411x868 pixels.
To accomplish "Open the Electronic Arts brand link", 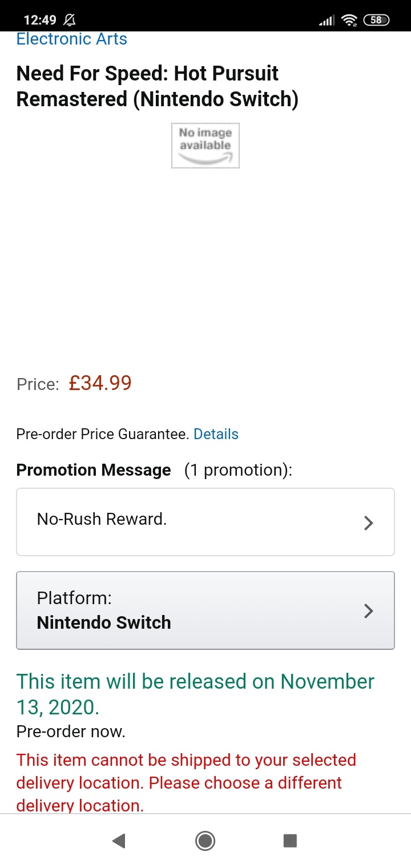I will pos(72,39).
